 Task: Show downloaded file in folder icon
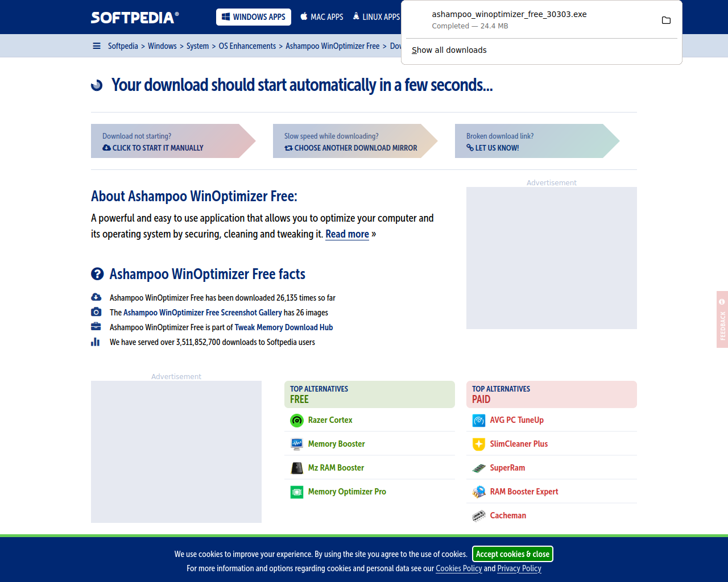coord(666,20)
